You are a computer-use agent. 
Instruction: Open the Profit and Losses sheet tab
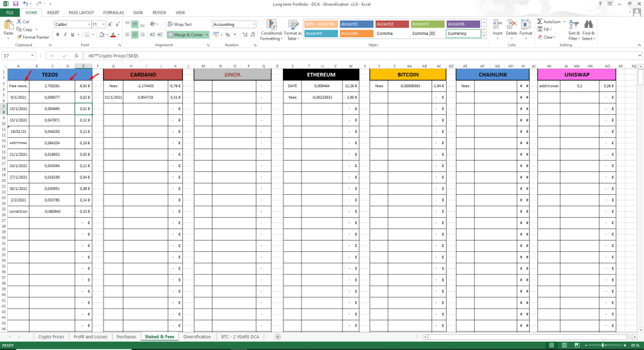tap(90, 337)
